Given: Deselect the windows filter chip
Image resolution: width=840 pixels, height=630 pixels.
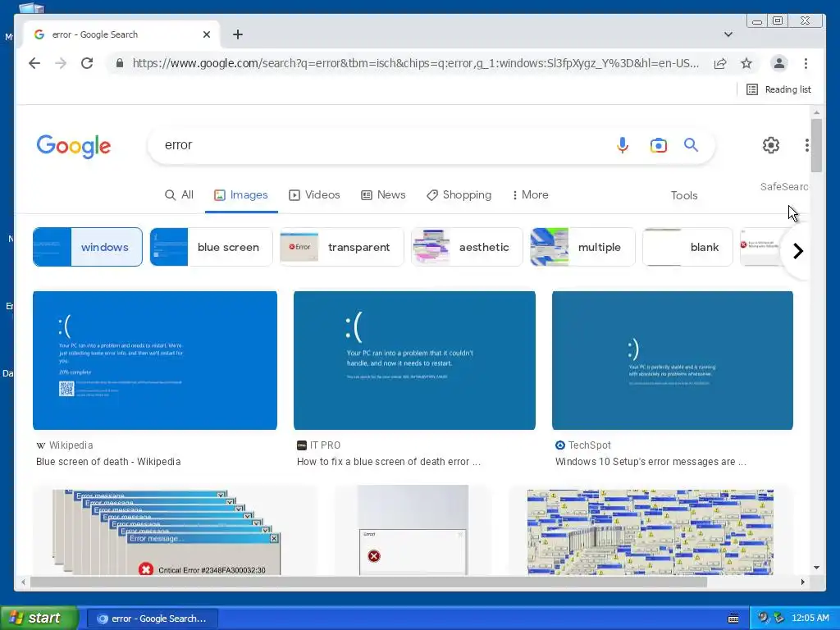Looking at the screenshot, I should [88, 247].
